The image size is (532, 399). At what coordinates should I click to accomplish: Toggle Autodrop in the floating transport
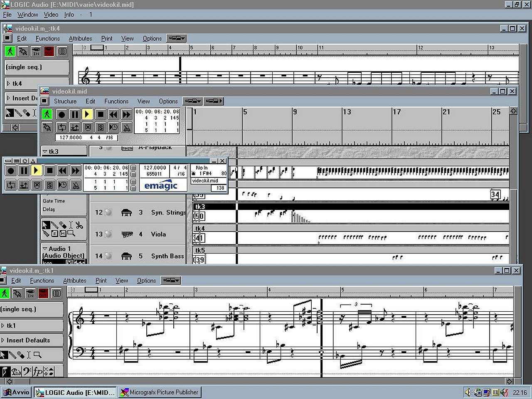pos(24,185)
